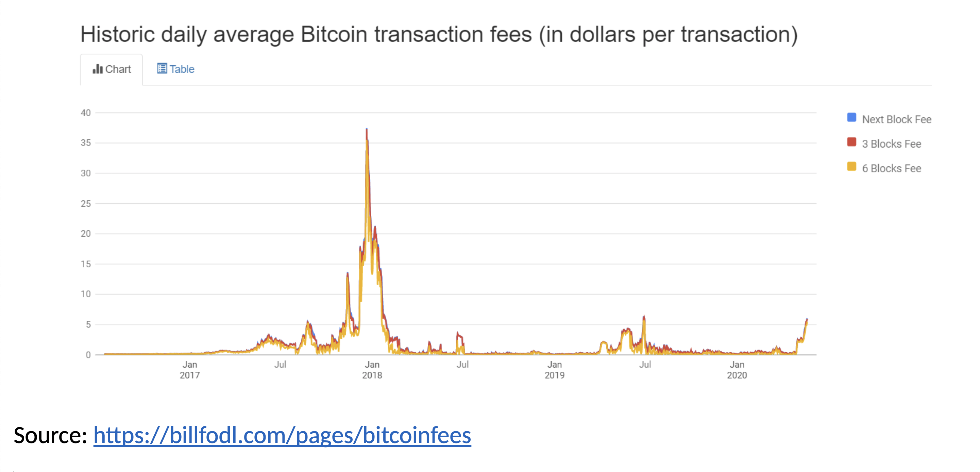Click the yellow 6 Blocks Fee swatch
The height and width of the screenshot is (472, 980).
click(x=851, y=167)
